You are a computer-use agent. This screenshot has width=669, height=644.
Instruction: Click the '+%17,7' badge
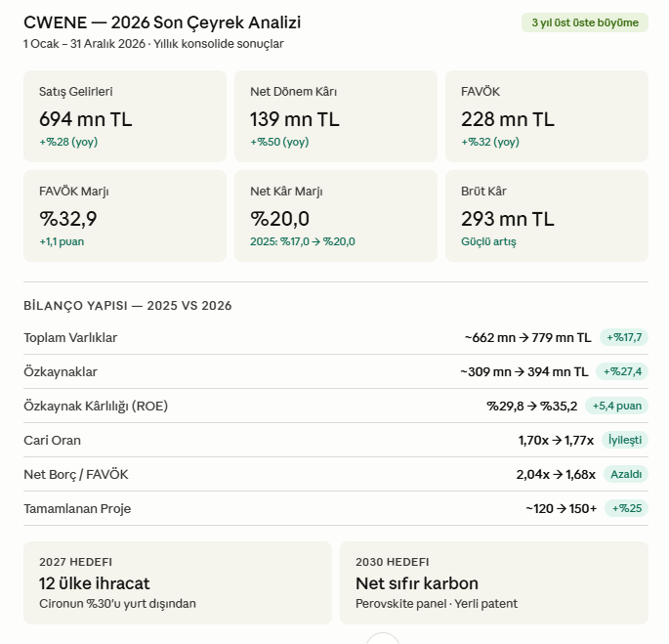pyautogui.click(x=624, y=337)
